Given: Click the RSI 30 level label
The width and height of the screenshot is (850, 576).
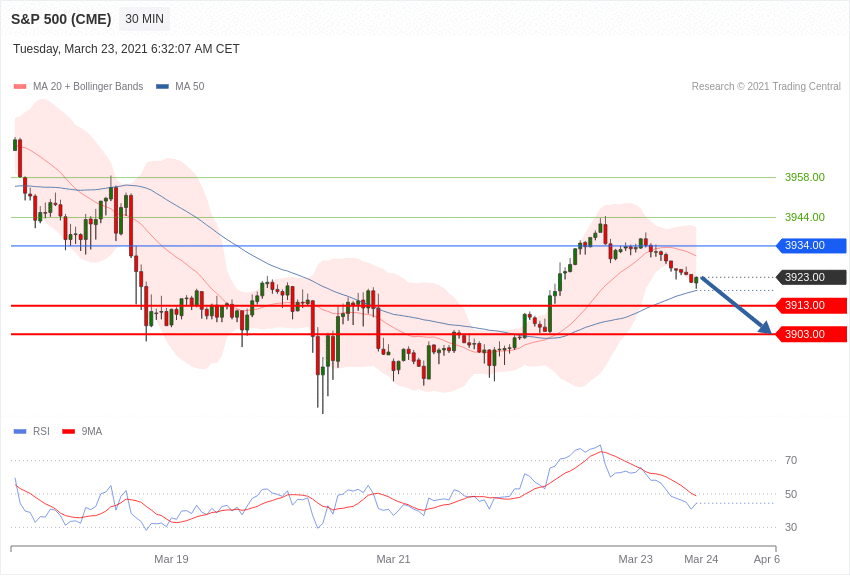Looking at the screenshot, I should [x=791, y=527].
